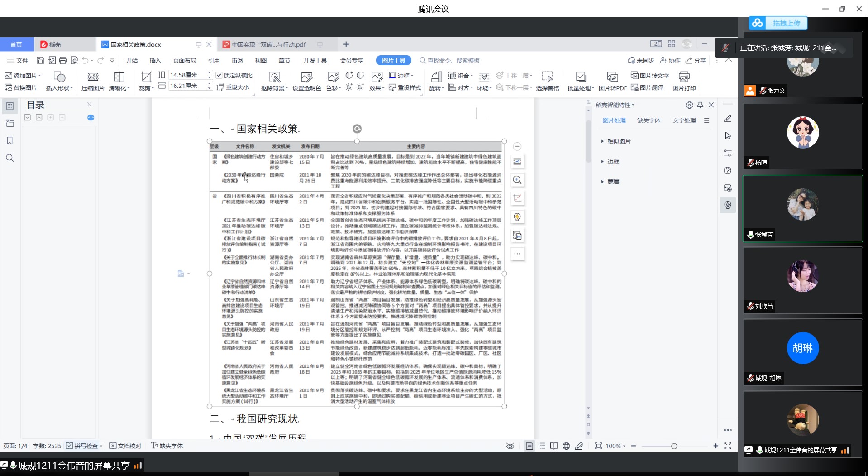868x476 pixels.
Task: Click 设置透明色 set transparent color icon
Action: 306,77
